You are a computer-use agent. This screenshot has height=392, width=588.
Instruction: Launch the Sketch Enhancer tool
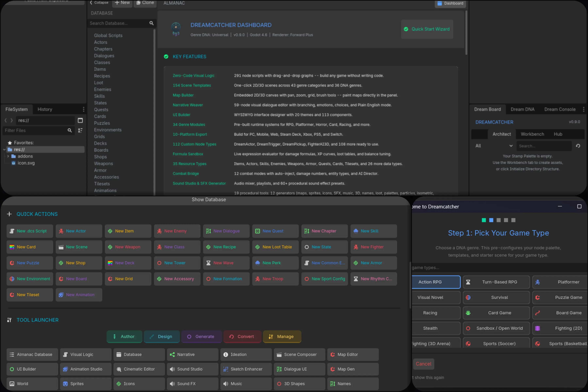pos(246,369)
